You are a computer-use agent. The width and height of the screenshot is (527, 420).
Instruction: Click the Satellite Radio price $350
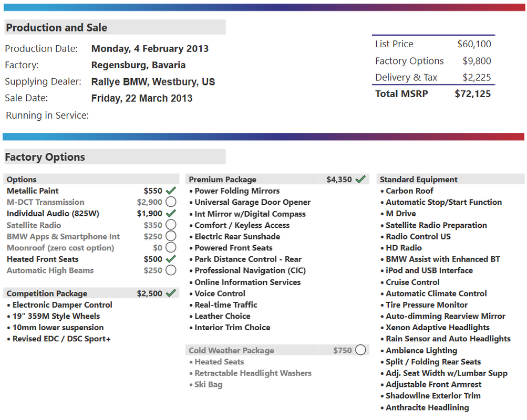tap(153, 225)
